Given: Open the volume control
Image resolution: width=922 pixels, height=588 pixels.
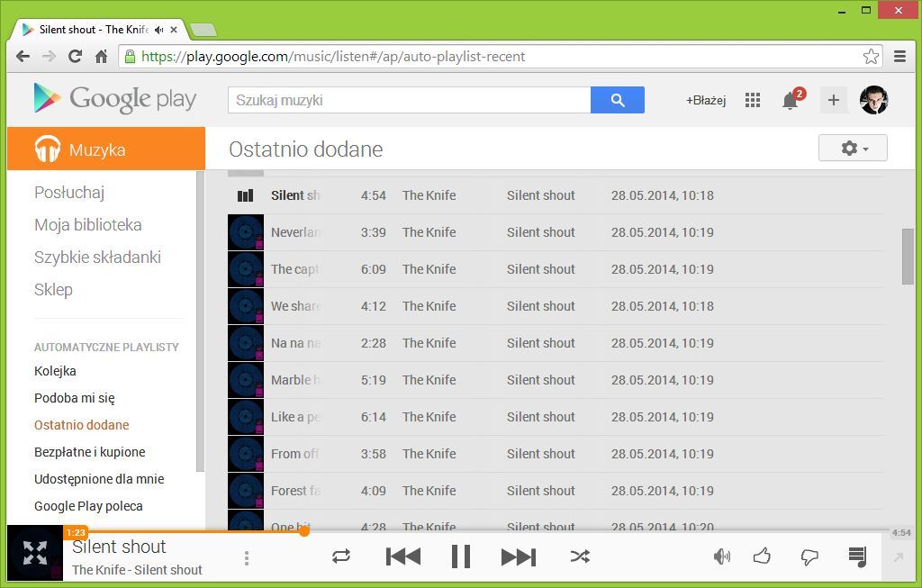Looking at the screenshot, I should [x=721, y=556].
